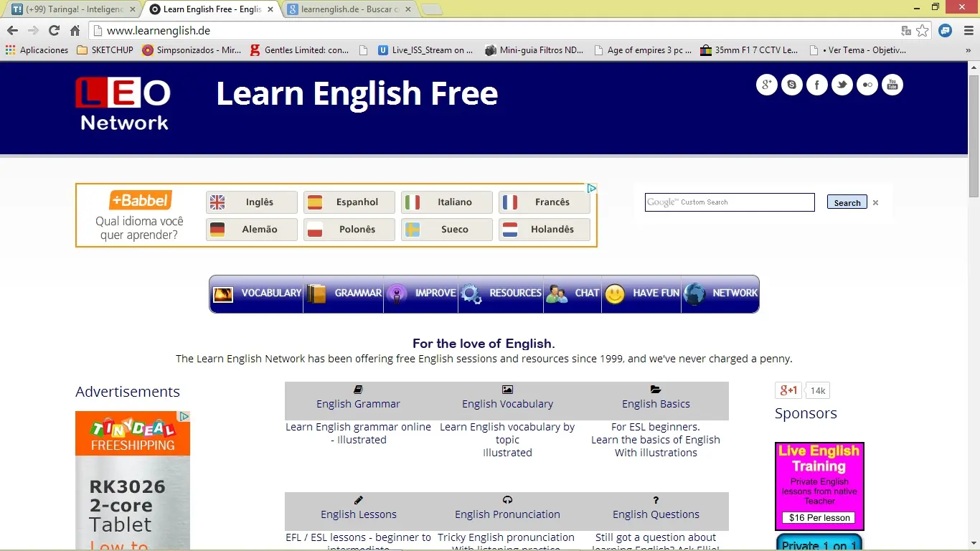Open the CHAT menu item
980x551 pixels.
[573, 293]
